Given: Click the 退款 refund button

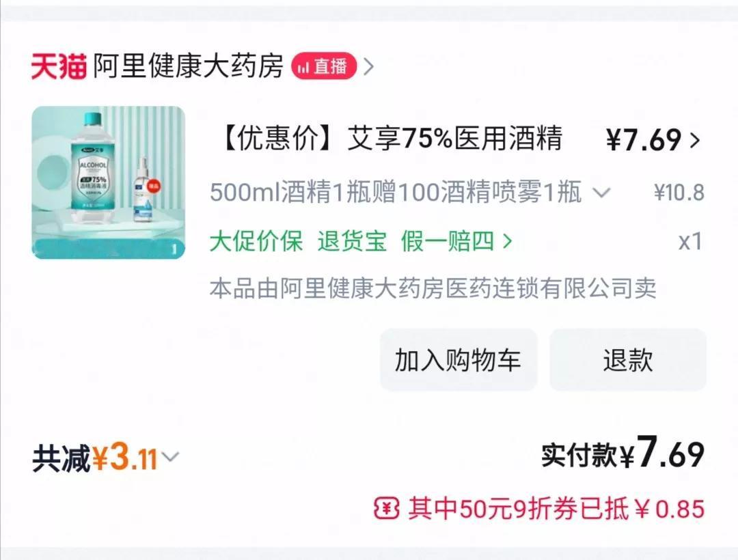Looking at the screenshot, I should [x=628, y=360].
